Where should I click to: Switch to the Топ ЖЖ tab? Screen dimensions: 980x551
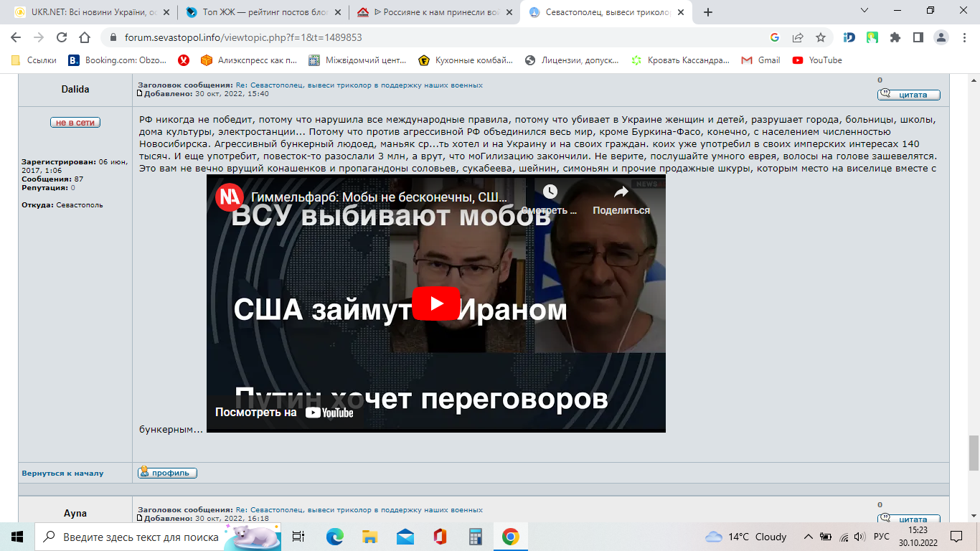(x=263, y=12)
